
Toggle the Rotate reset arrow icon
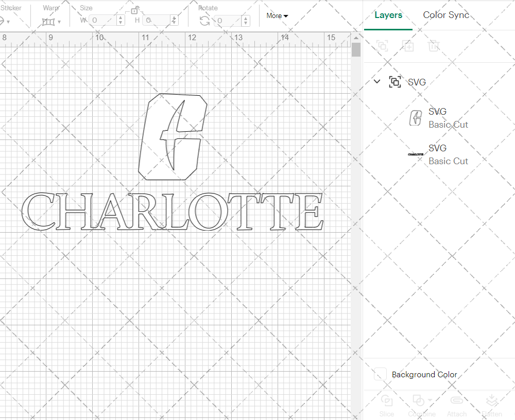(205, 20)
